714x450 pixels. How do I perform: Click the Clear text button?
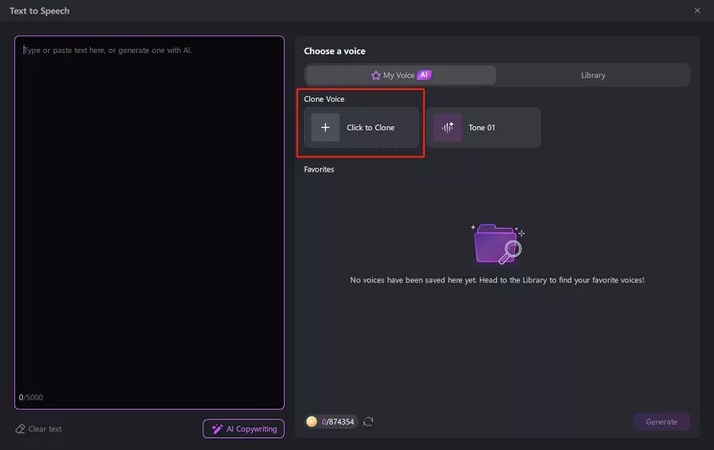click(x=39, y=429)
